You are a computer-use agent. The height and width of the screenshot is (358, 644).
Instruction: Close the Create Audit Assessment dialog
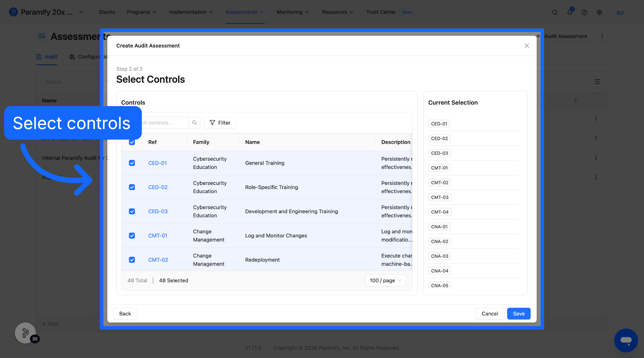click(527, 46)
